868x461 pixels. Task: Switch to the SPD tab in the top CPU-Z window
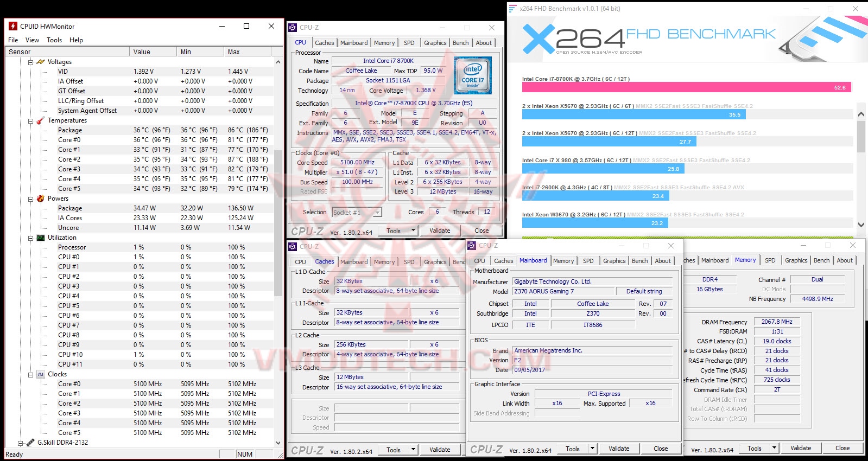coord(409,43)
